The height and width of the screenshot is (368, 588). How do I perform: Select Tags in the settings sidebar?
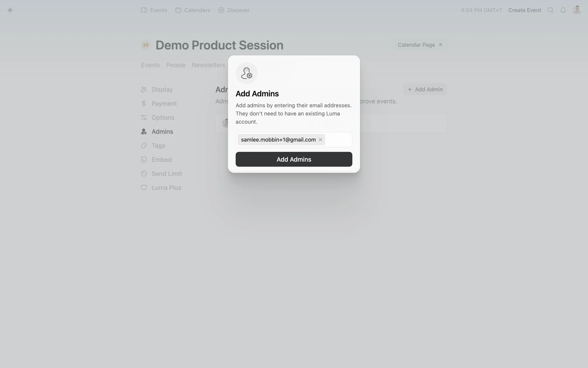pos(153,146)
